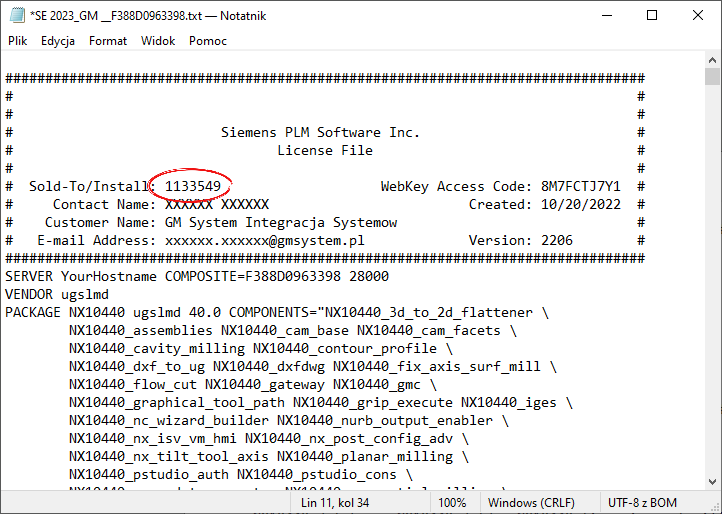
Task: Click NX10440_gateway text
Action: coord(265,385)
